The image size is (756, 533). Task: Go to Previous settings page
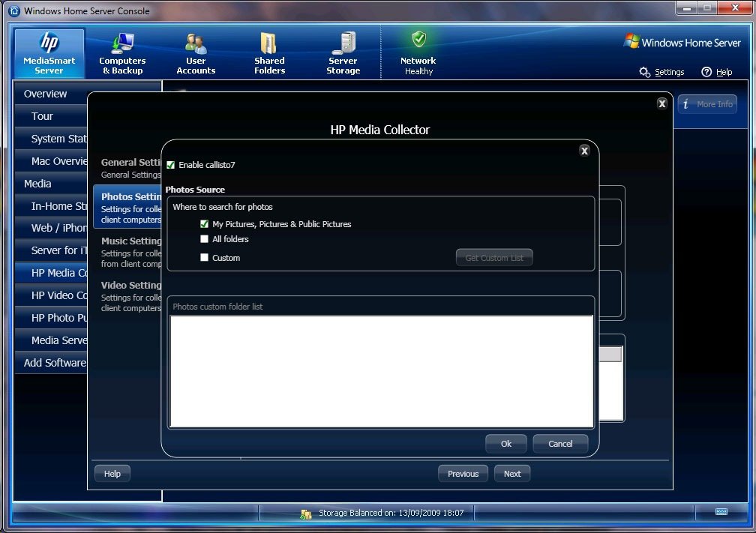coord(463,474)
